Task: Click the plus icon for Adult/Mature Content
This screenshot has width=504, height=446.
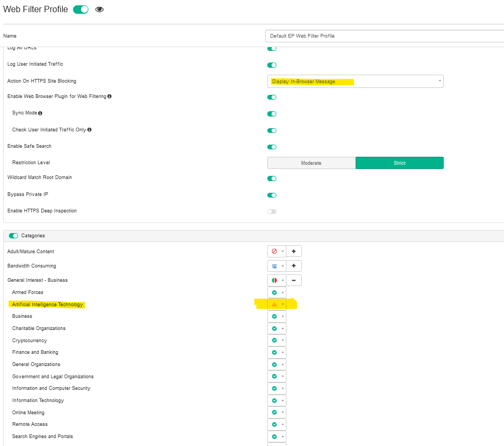Action: 294,252
